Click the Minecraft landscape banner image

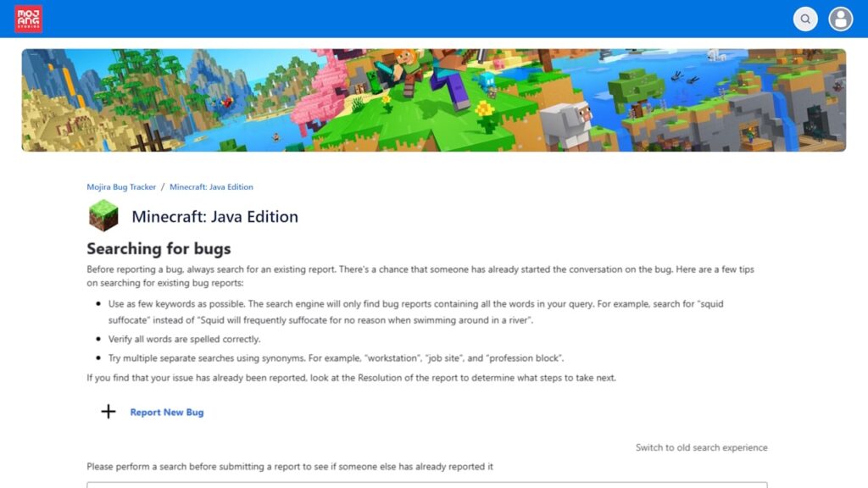click(x=433, y=100)
